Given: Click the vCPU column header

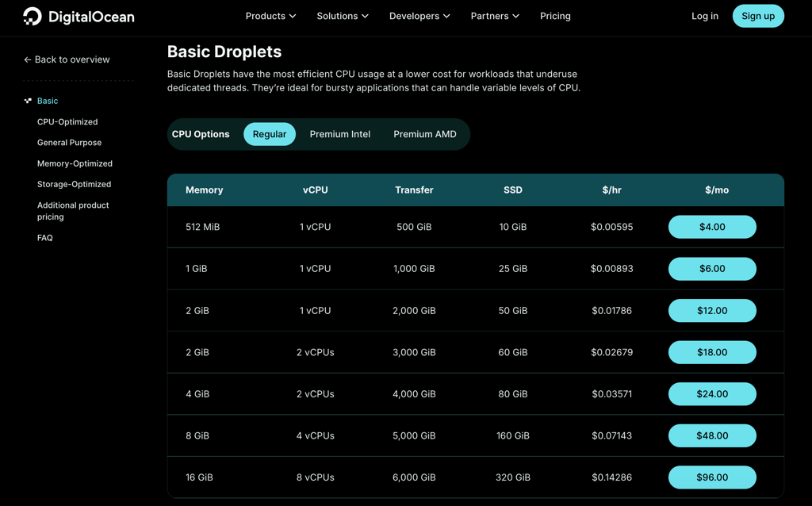Looking at the screenshot, I should tap(316, 190).
